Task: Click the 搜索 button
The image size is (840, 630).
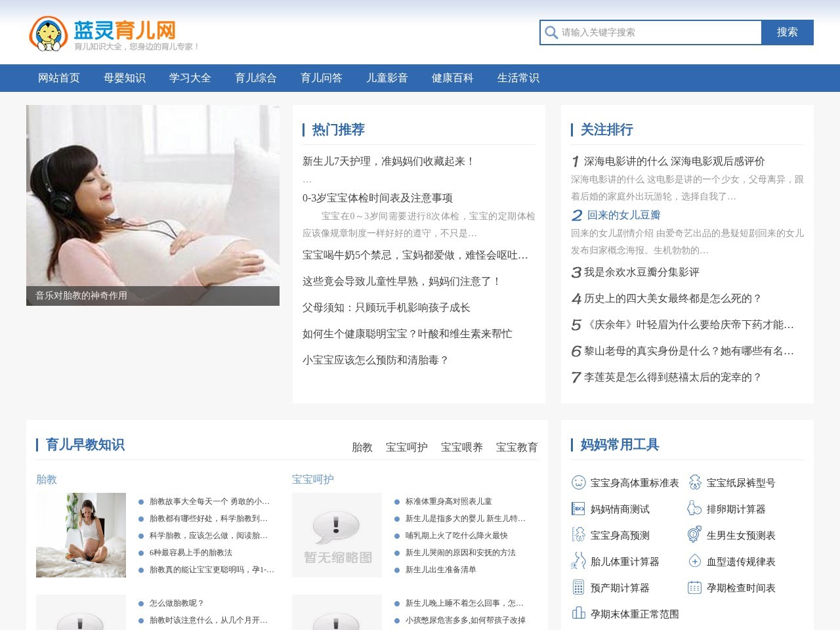Action: click(x=787, y=32)
